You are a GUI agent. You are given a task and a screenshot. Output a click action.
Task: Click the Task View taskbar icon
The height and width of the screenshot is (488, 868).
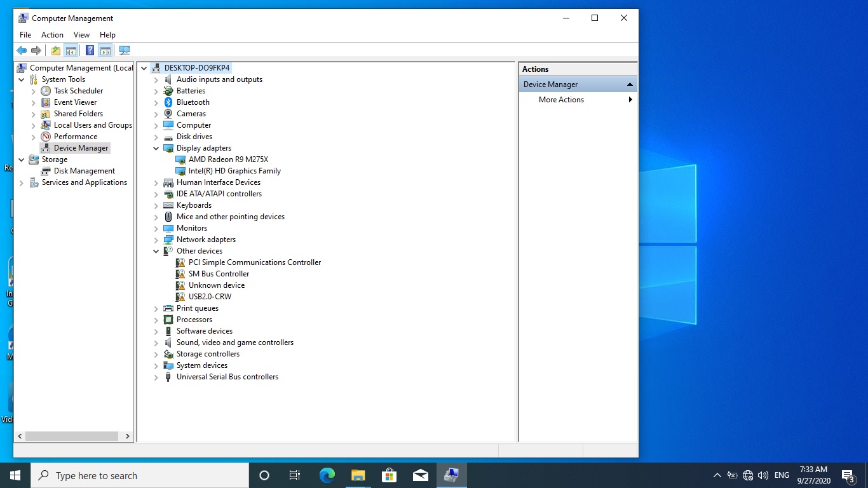pyautogui.click(x=295, y=475)
